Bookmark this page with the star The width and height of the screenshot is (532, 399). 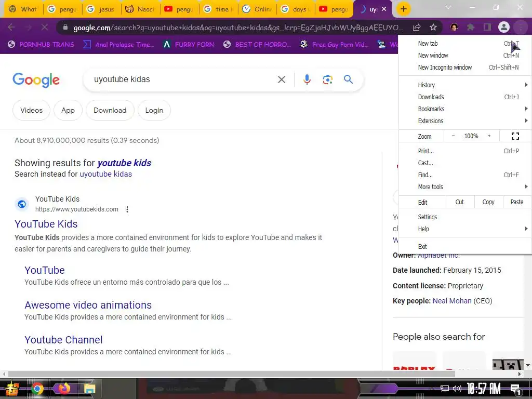click(x=433, y=28)
